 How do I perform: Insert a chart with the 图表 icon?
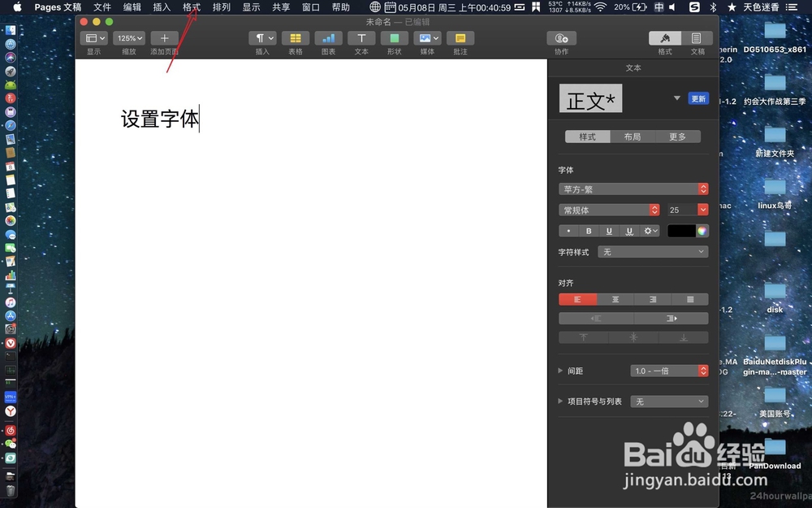[x=329, y=38]
